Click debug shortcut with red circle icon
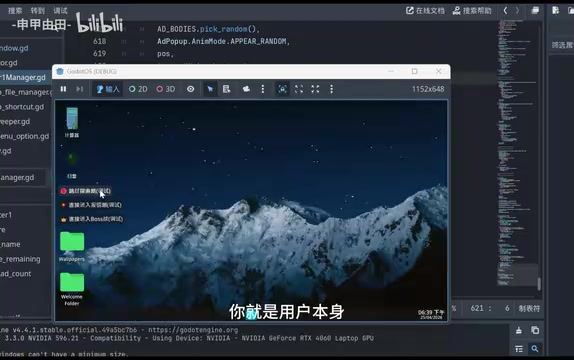574x360 pixels. point(86,191)
